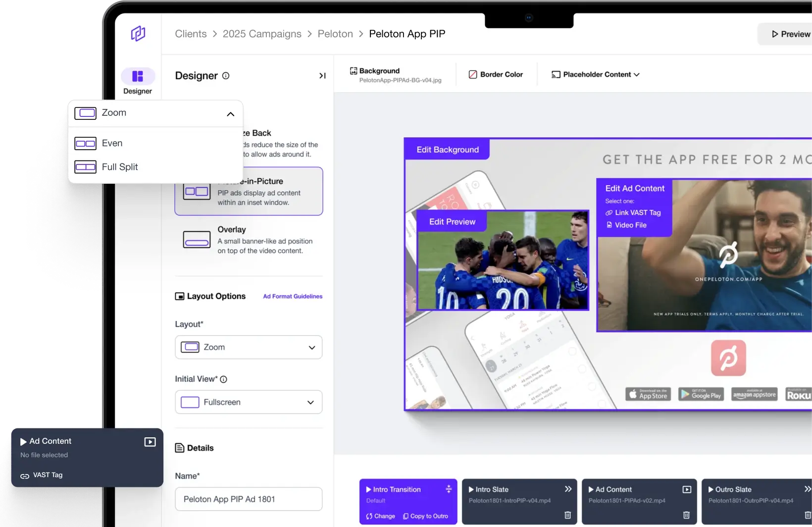The height and width of the screenshot is (527, 812).
Task: Click the Google Play badge
Action: coord(701,394)
